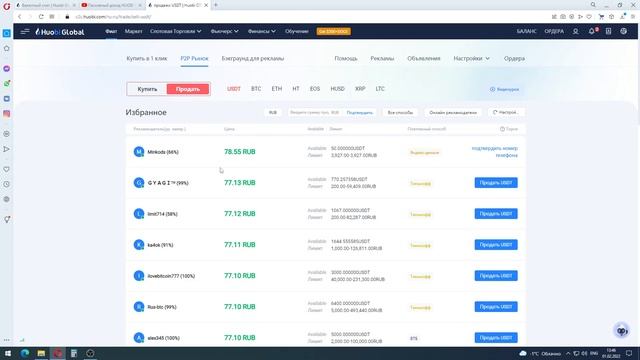Viewport: 640px width, 360px height.
Task: Open the Huobi hamburger menu icon
Action: tap(25, 31)
